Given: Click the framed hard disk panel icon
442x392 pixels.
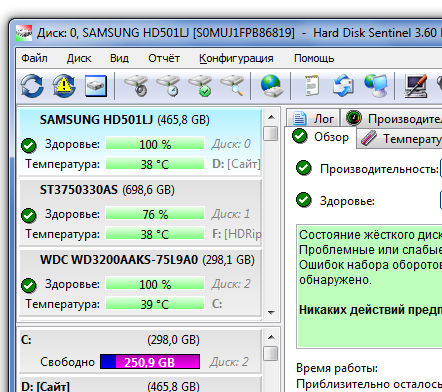Looking at the screenshot, I should [96, 86].
